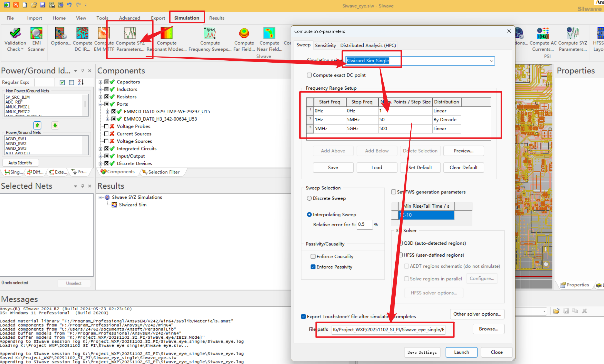Click the Preview... button
Screen dimensions: 604x364
[x=464, y=151]
